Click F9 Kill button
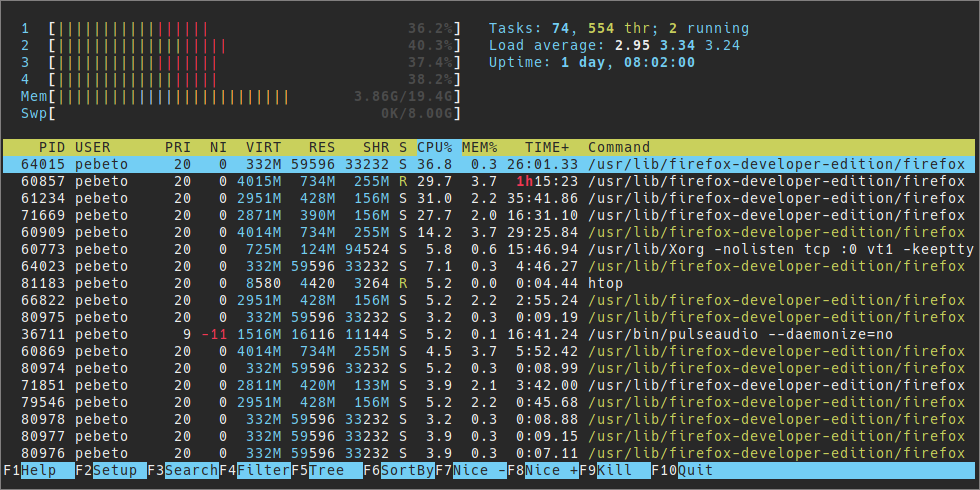Viewport: 980px width, 490px height. pyautogui.click(x=614, y=470)
